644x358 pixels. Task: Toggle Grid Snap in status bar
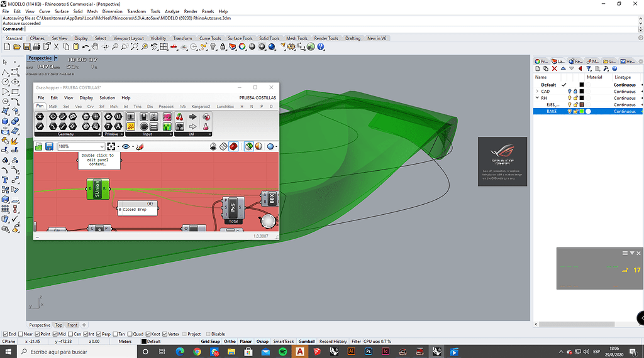coord(210,342)
